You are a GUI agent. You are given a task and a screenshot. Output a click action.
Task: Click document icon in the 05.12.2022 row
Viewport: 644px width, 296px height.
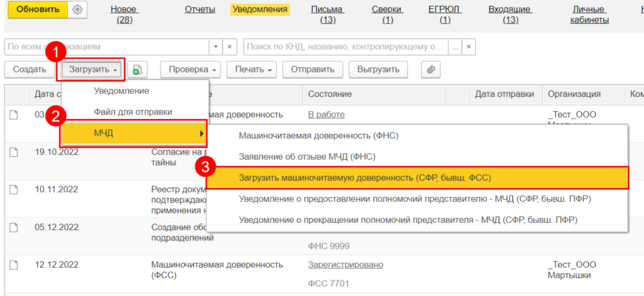coord(13,227)
